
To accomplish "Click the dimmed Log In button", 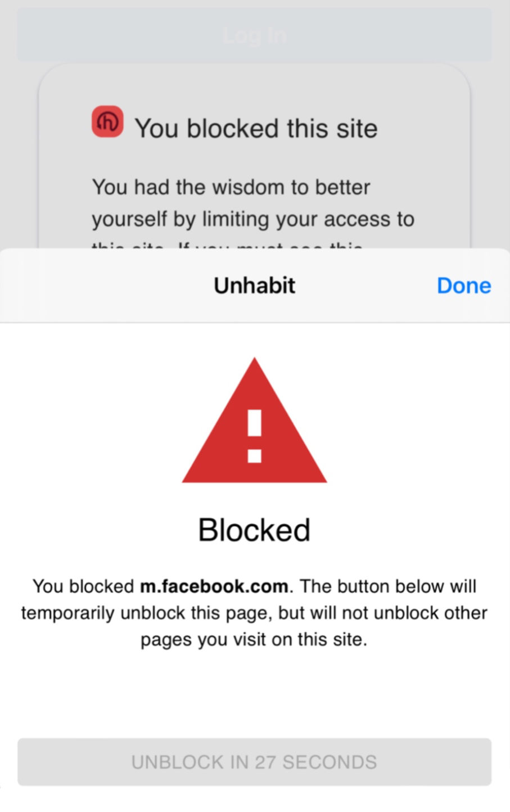I will tap(254, 35).
